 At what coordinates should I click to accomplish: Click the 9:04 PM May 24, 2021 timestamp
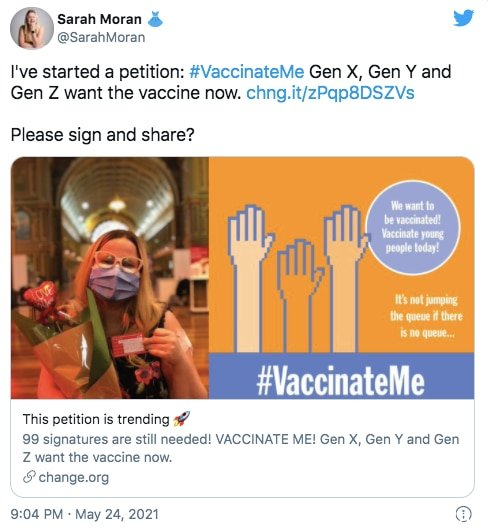pos(84,514)
